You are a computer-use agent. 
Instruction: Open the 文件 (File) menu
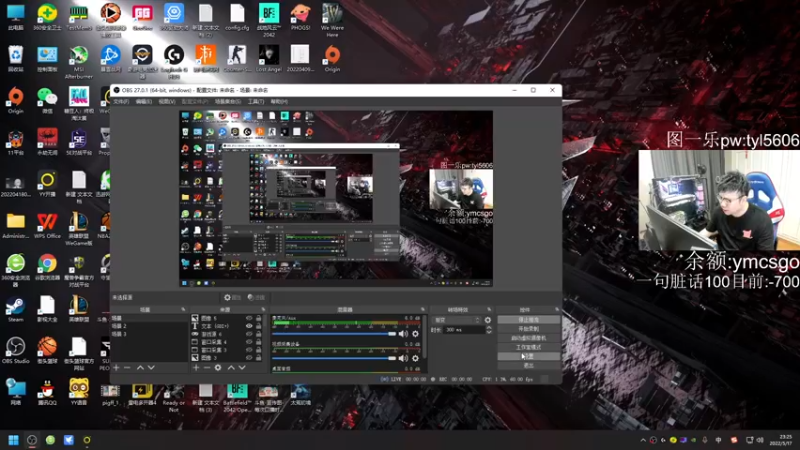pos(120,101)
